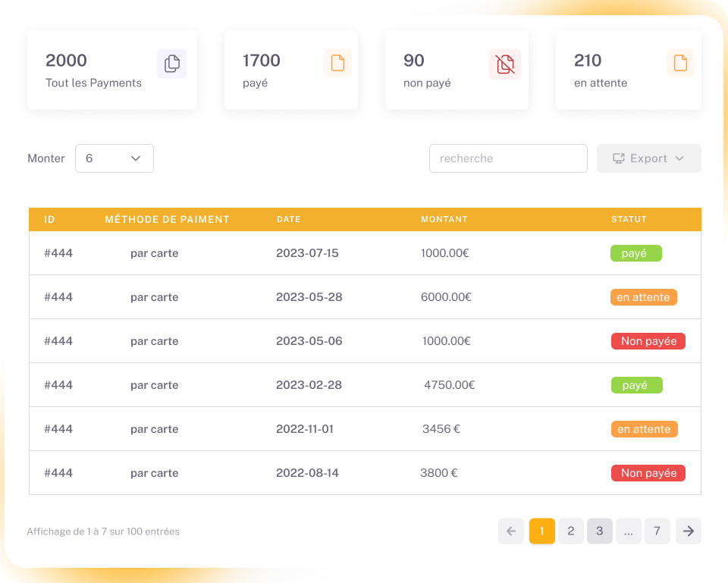The width and height of the screenshot is (728, 583).
Task: Select page 1 in pagination
Action: (541, 531)
